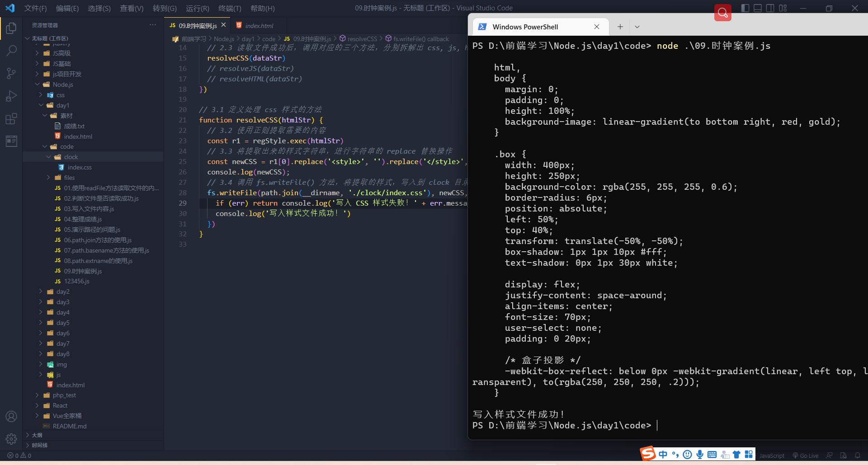This screenshot has height=465, width=868.
Task: Open the Manage settings gear
Action: tap(11, 439)
